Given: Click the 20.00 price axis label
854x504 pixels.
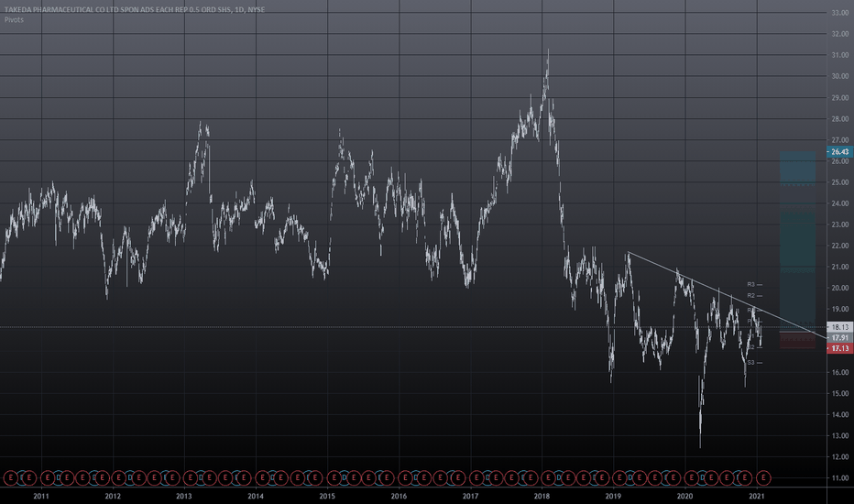Looking at the screenshot, I should pos(840,288).
